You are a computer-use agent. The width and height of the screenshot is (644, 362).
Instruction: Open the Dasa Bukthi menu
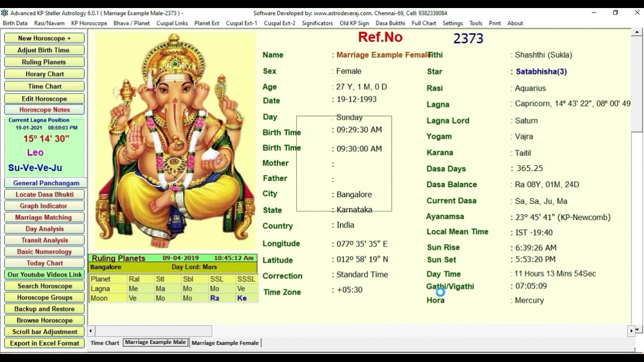[x=390, y=23]
